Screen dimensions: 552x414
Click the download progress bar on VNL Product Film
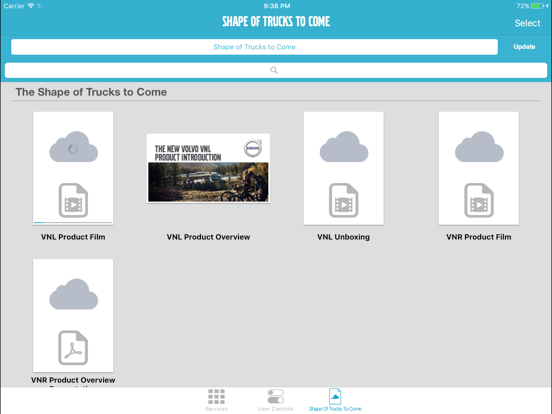point(73,222)
